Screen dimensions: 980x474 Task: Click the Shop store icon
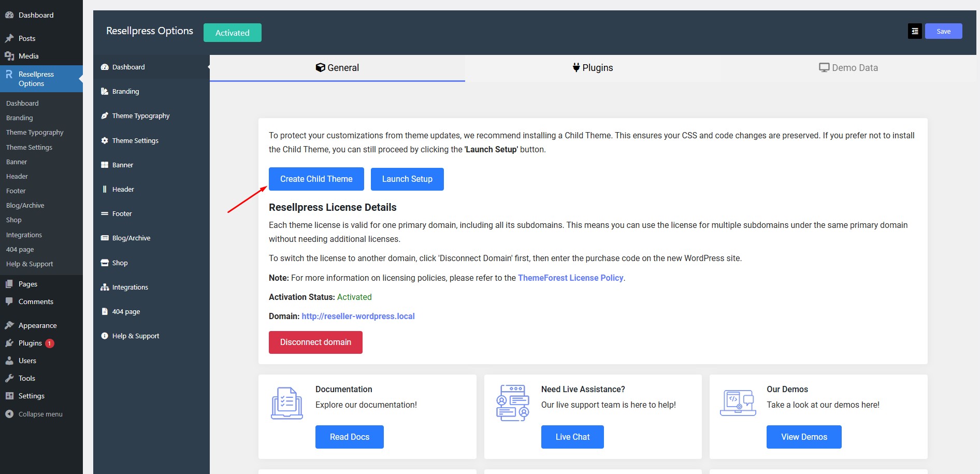pos(105,263)
